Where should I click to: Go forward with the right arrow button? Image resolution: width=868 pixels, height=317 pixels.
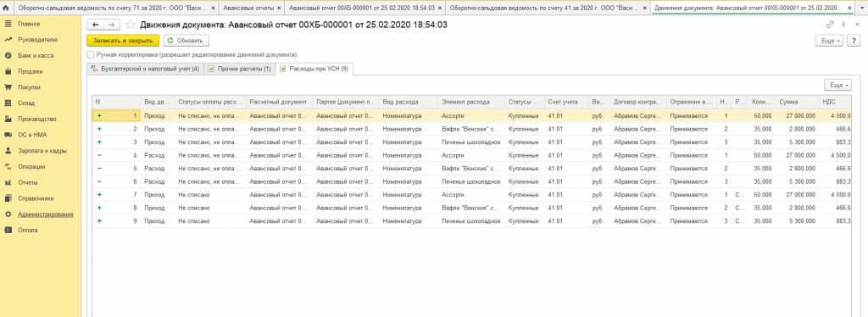click(x=111, y=25)
